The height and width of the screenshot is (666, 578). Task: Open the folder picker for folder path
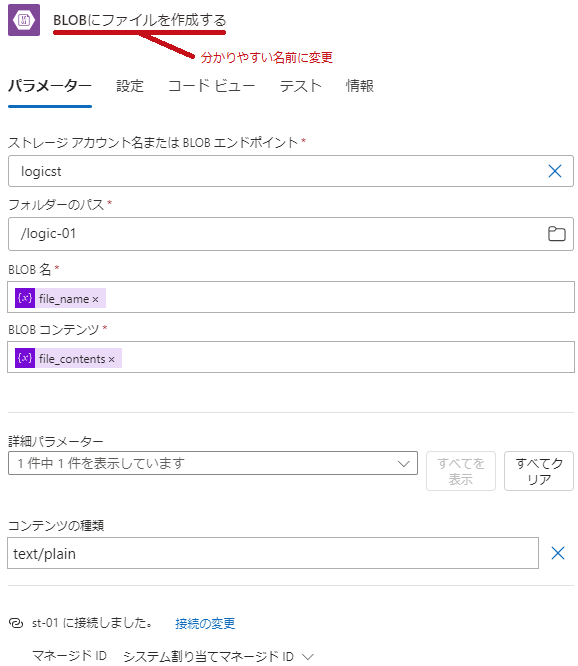(x=556, y=234)
